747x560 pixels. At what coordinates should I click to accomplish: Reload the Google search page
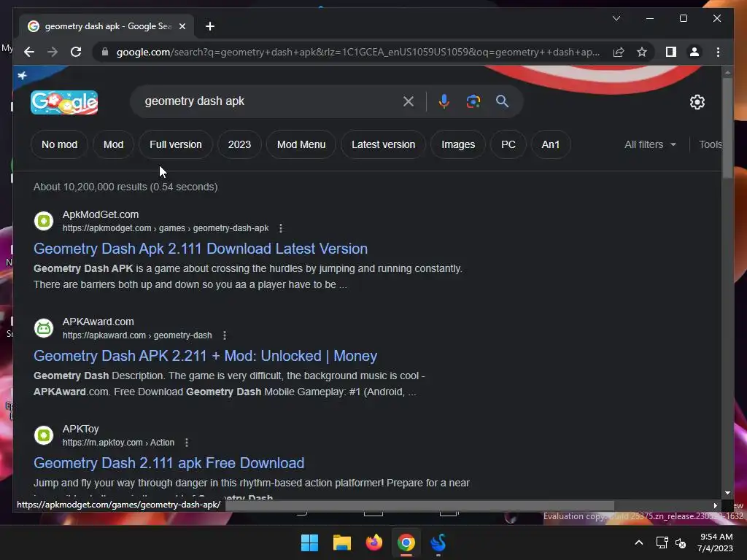pos(76,52)
